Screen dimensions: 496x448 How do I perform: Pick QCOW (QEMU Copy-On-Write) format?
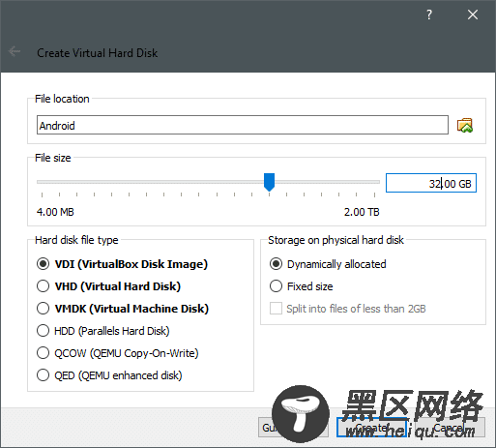(x=117, y=353)
